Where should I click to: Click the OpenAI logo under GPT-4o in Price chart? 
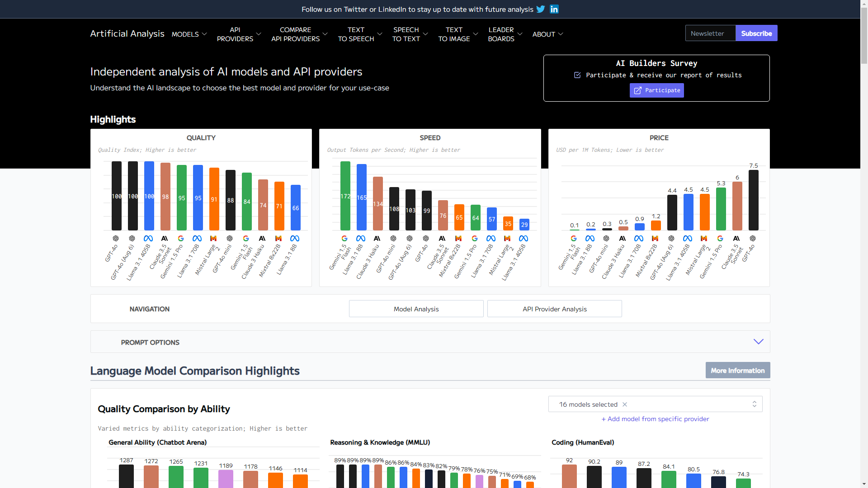pos(753,238)
